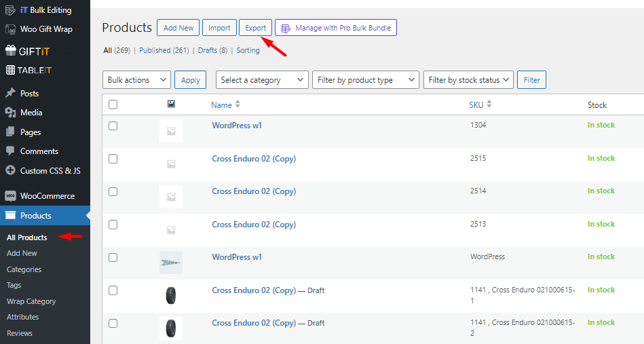644x344 pixels.
Task: Check the box for WordPress w1 SKU WordPress
Action: tap(113, 257)
